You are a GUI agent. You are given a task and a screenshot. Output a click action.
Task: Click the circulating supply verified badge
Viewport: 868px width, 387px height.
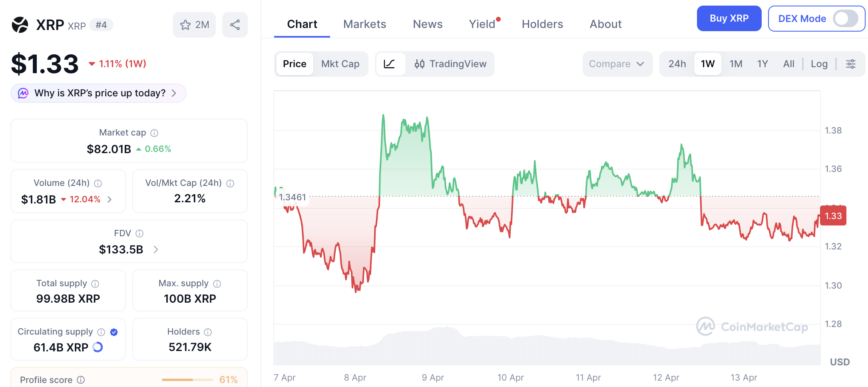(114, 332)
